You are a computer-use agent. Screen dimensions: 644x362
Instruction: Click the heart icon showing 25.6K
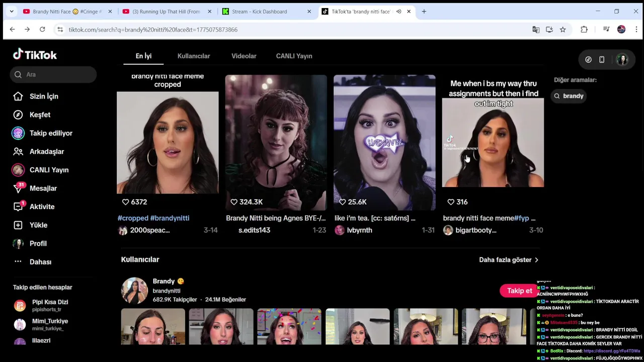tap(343, 202)
